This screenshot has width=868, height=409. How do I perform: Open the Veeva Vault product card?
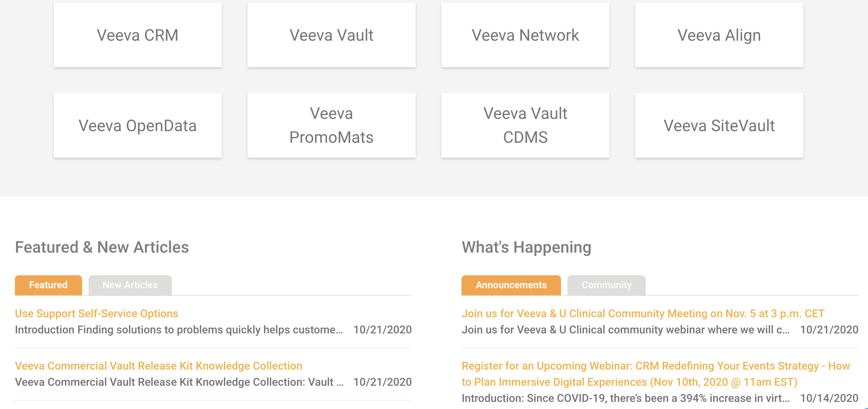pos(331,35)
